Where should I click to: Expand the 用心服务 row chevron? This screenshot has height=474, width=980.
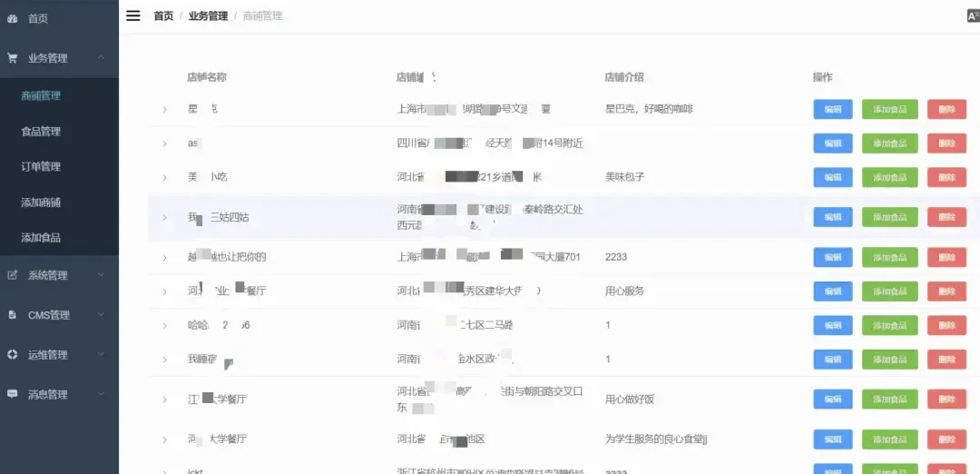(165, 291)
